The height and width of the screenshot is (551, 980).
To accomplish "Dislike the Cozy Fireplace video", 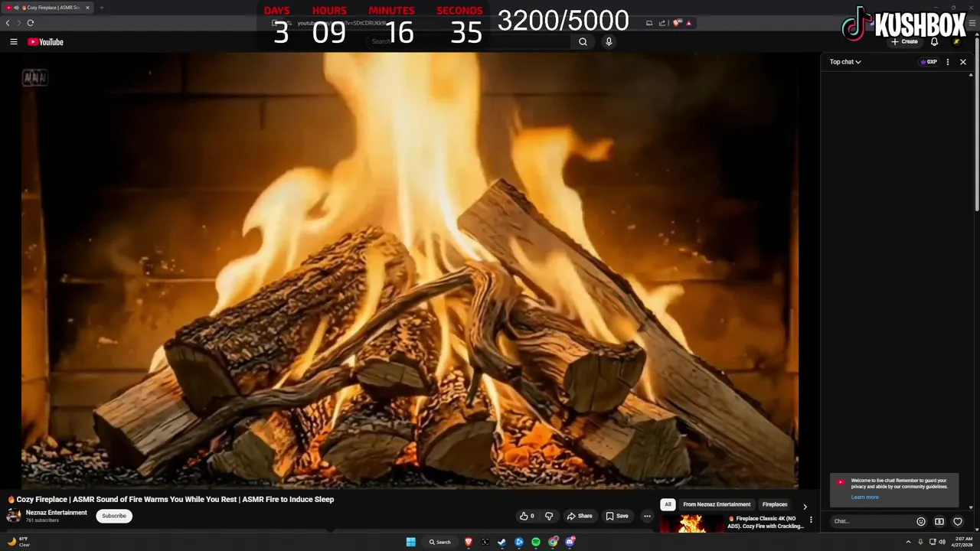I will tap(549, 516).
